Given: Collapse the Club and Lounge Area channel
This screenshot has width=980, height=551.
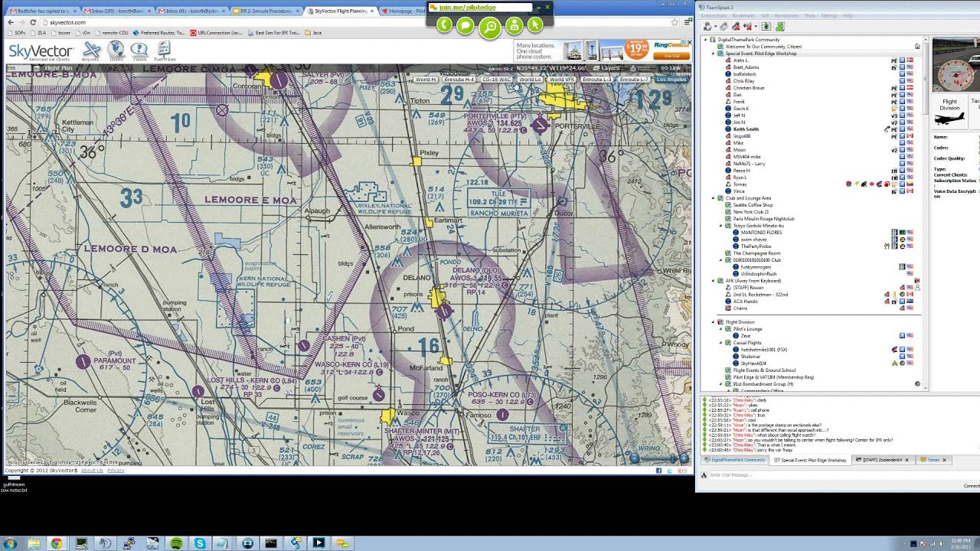Looking at the screenshot, I should 713,198.
